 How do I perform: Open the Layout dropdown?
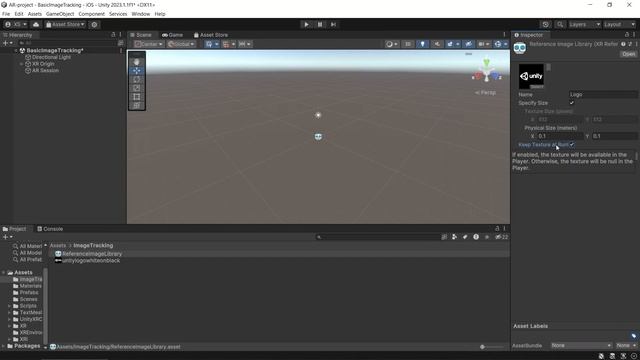[x=620, y=24]
